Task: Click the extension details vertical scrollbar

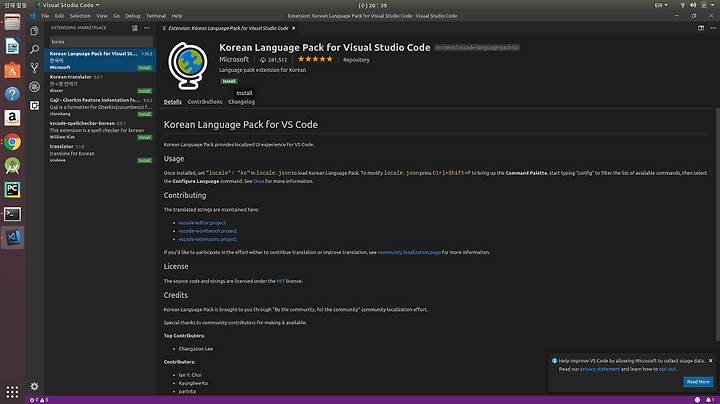Action: tap(717, 225)
